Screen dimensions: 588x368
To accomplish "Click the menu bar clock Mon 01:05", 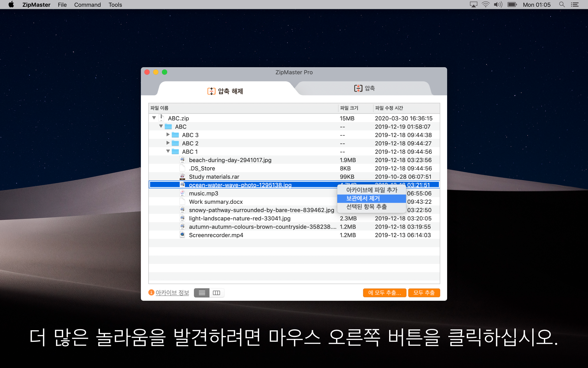I will pos(537,5).
